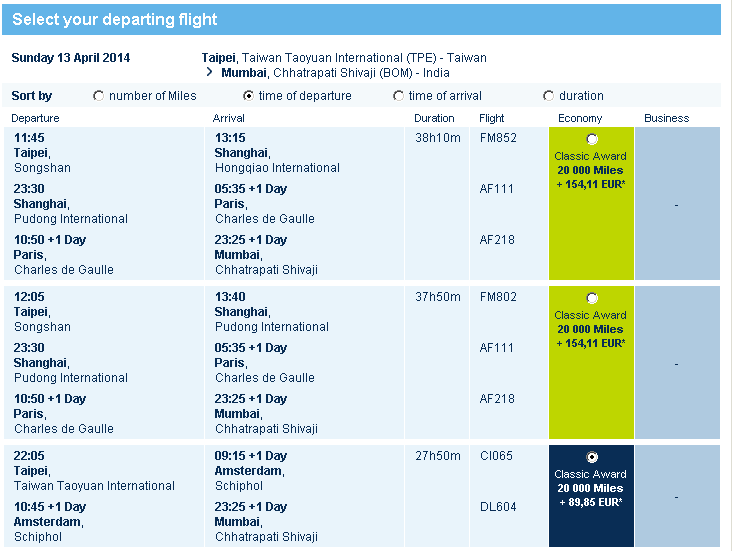
Task: Click the arrow icon before Mumbai destination
Action: (209, 73)
